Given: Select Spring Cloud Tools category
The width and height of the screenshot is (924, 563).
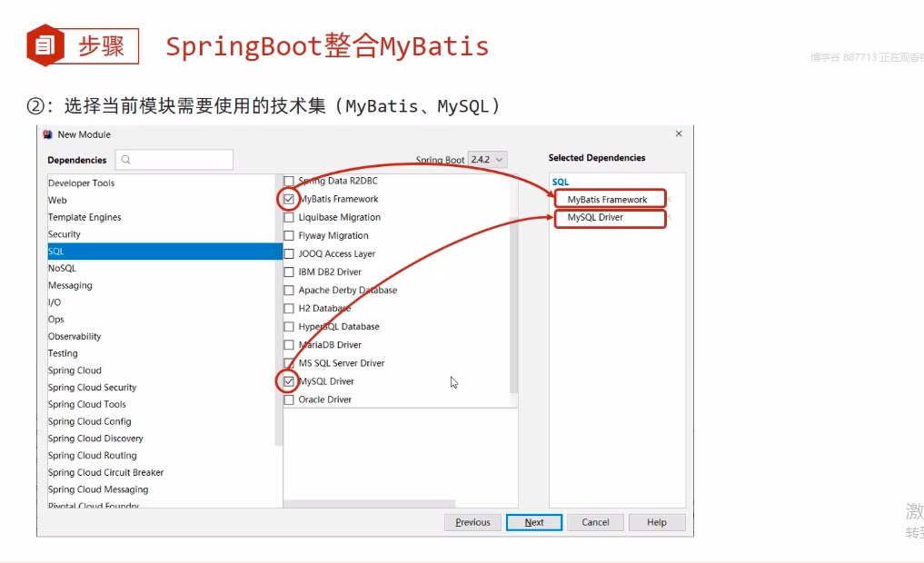Looking at the screenshot, I should coord(161,405).
